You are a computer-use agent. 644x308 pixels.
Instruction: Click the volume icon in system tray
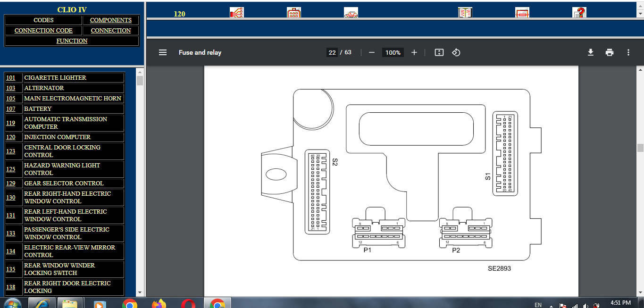click(585, 306)
